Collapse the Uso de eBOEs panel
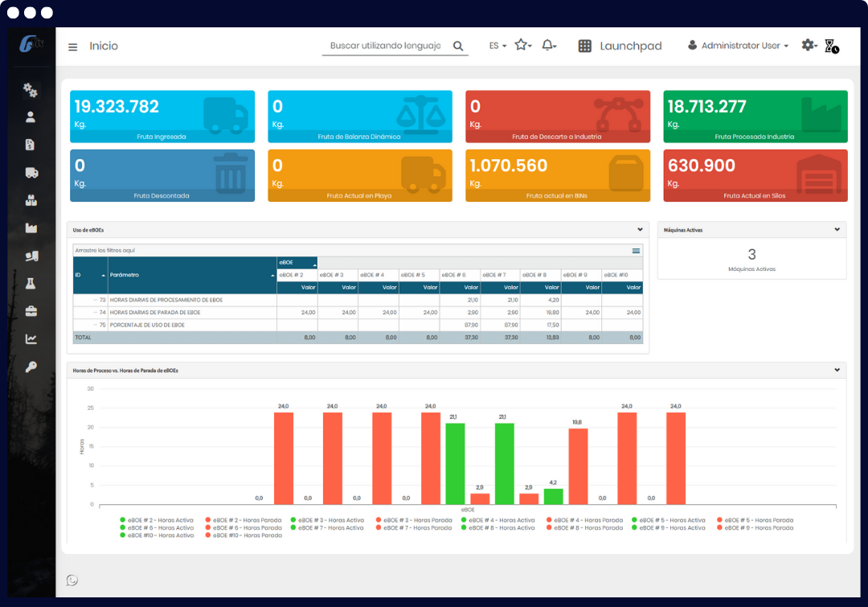 pos(640,230)
